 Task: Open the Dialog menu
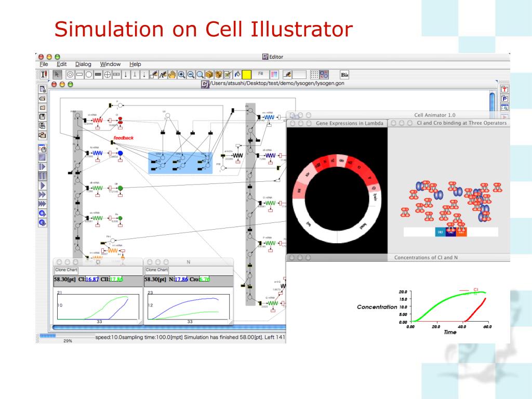(83, 64)
